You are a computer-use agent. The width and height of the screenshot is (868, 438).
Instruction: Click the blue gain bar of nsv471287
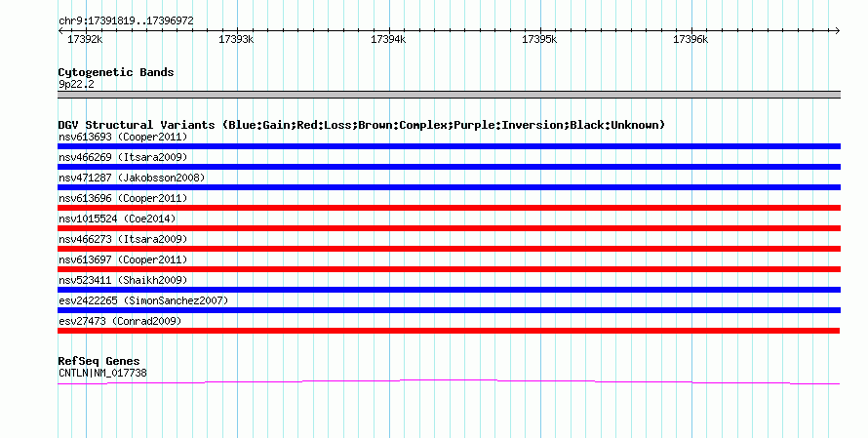click(449, 187)
